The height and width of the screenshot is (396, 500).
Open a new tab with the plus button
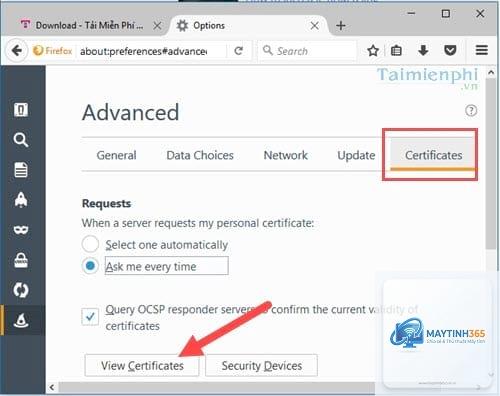341,26
